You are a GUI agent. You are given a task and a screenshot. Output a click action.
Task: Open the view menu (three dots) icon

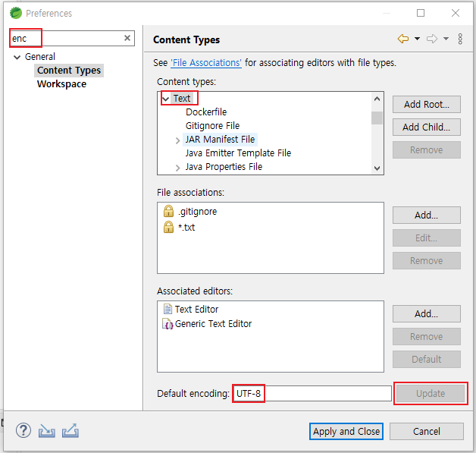click(460, 39)
